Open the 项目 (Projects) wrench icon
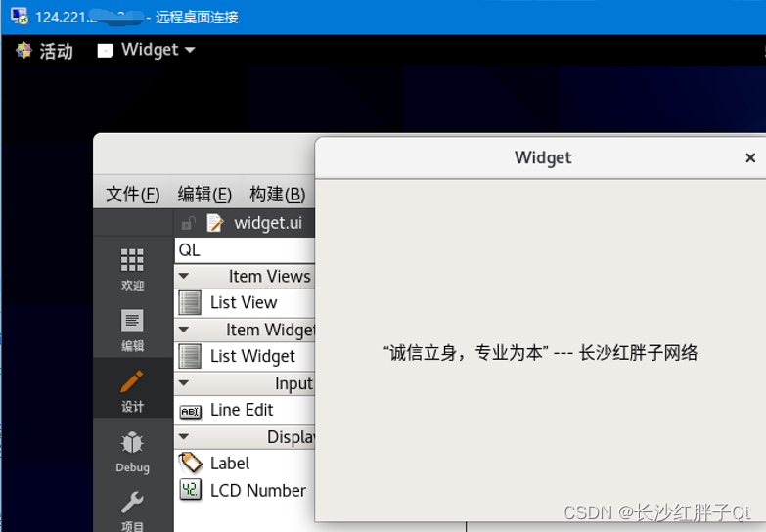Image resolution: width=766 pixels, height=532 pixels. coord(132,503)
